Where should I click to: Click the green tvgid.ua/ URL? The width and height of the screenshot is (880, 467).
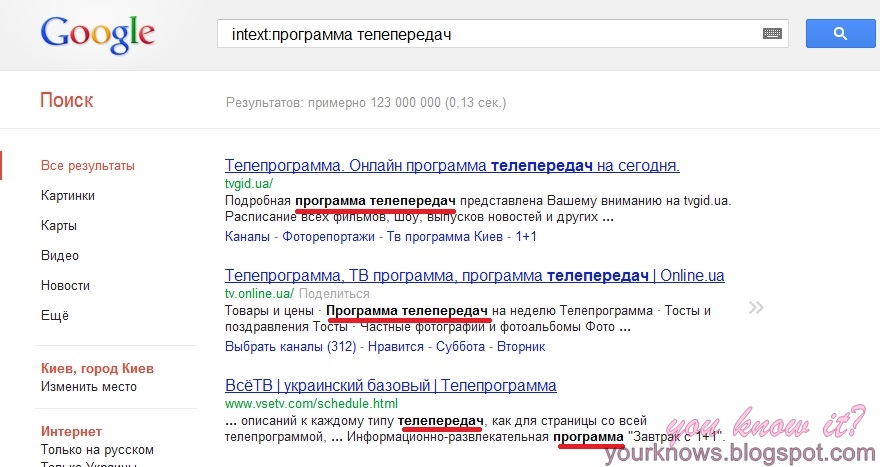tap(249, 183)
